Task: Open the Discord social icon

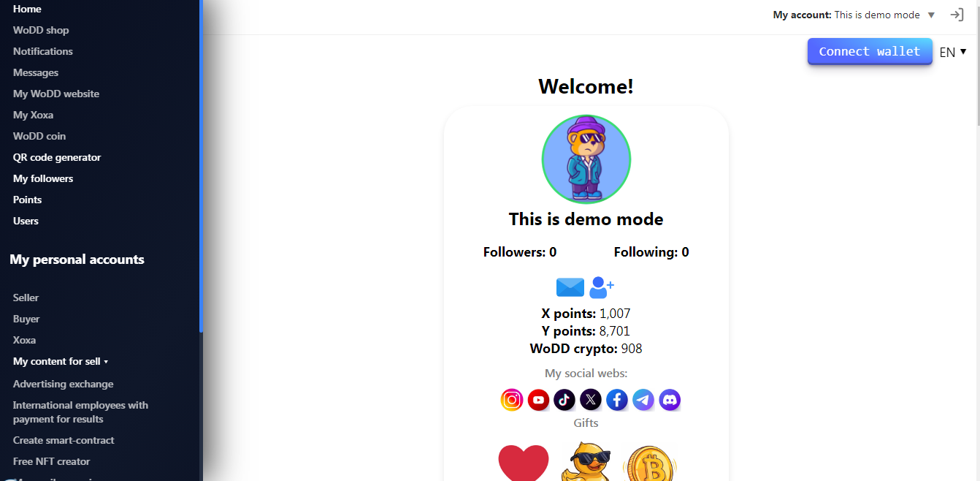Action: [670, 400]
